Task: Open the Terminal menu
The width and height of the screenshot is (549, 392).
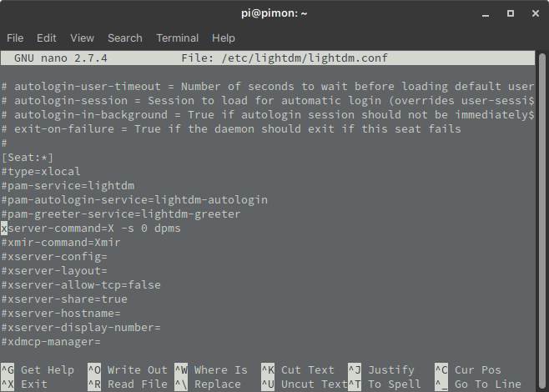Action: pyautogui.click(x=178, y=38)
